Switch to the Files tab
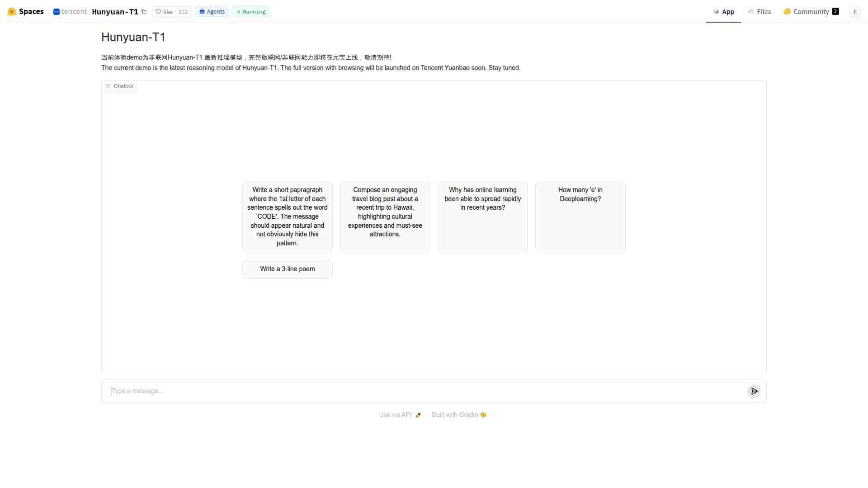Viewport: 868px width, 488px height. click(759, 12)
